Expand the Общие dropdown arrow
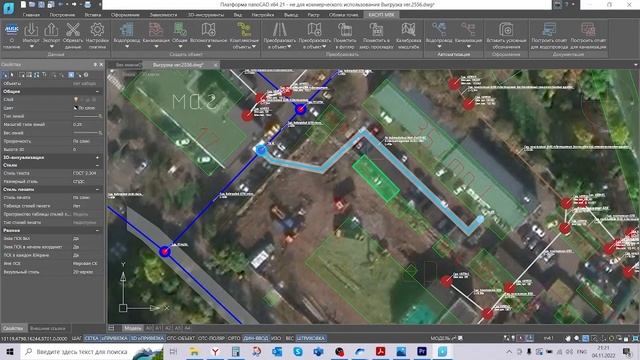 [x=180, y=47]
